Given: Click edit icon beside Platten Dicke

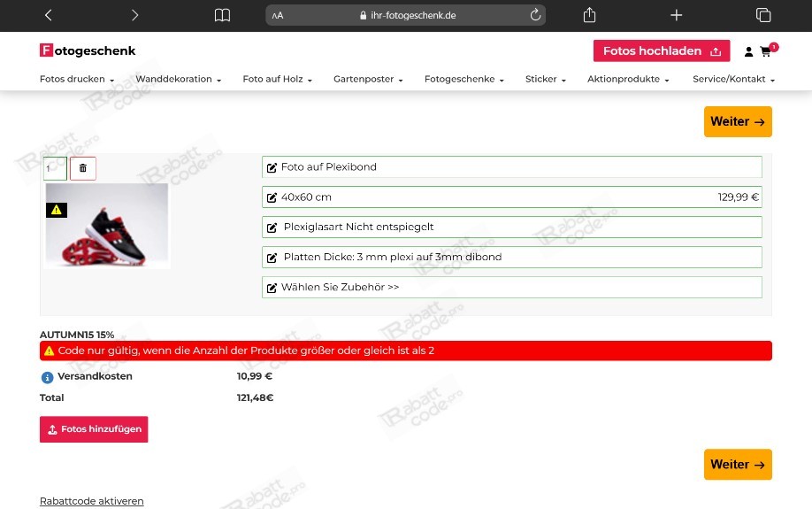Looking at the screenshot, I should [x=272, y=258].
